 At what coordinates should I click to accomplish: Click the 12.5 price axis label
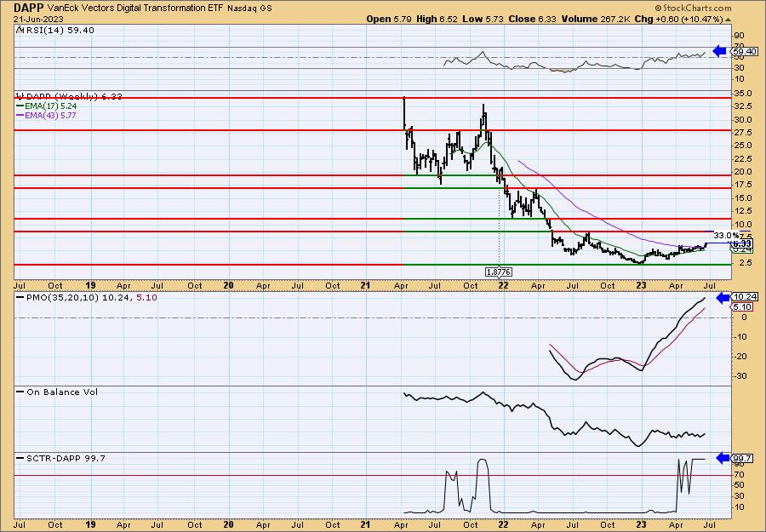[741, 211]
